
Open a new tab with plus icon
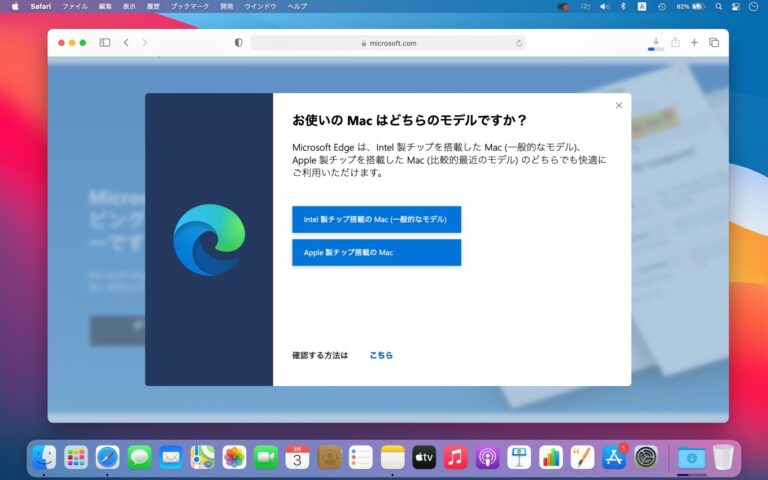(x=694, y=43)
